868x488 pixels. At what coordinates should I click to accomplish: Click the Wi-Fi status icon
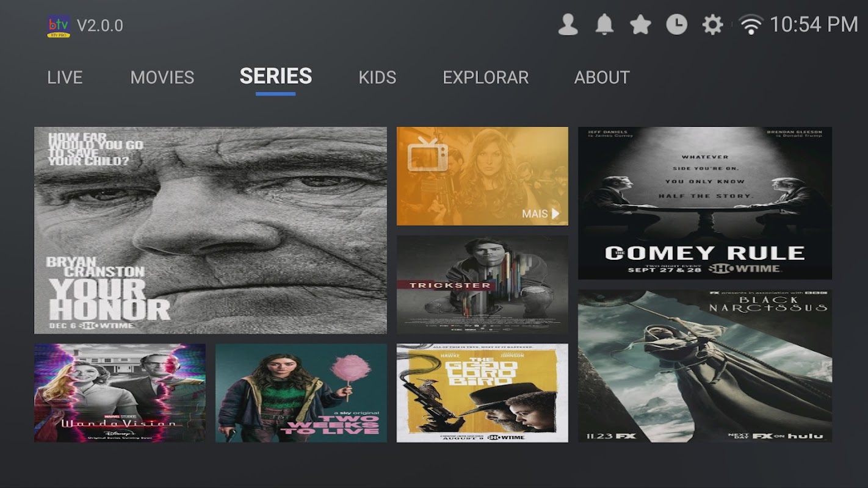(x=751, y=25)
